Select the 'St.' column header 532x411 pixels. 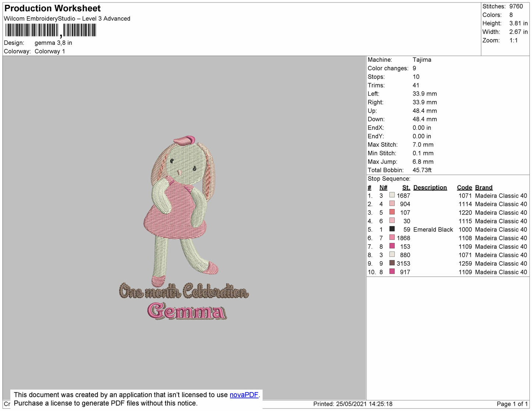tap(406, 187)
